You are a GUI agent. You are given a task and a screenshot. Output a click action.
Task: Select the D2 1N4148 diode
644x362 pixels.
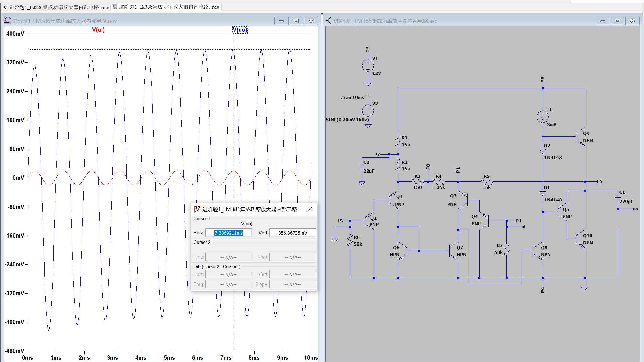[543, 151]
